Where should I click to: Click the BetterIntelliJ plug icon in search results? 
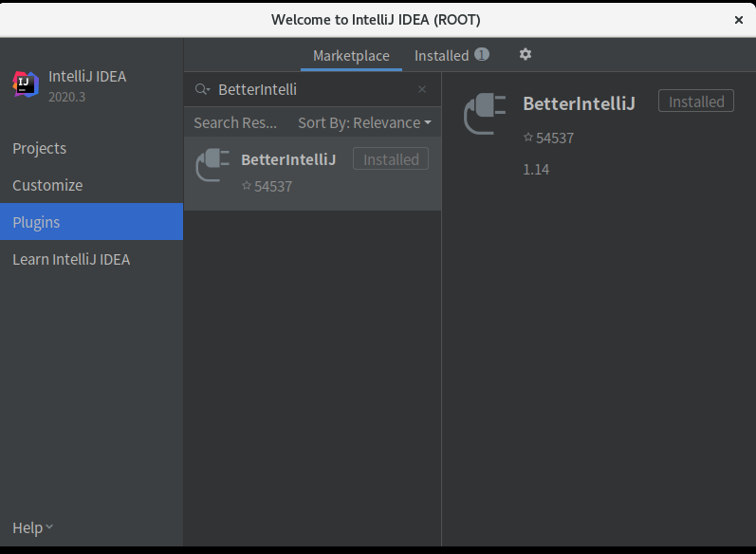tap(212, 165)
